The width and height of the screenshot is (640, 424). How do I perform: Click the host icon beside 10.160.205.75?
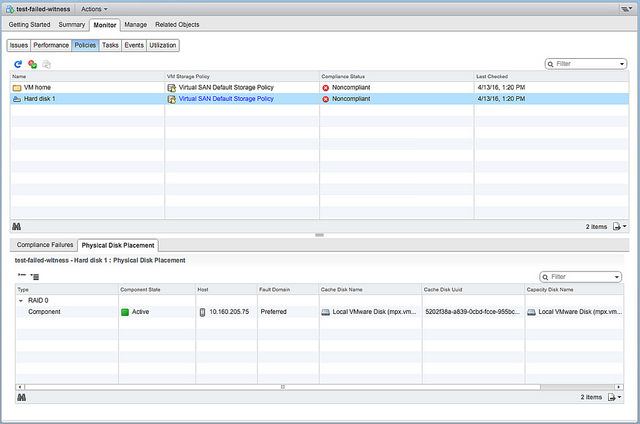[203, 312]
